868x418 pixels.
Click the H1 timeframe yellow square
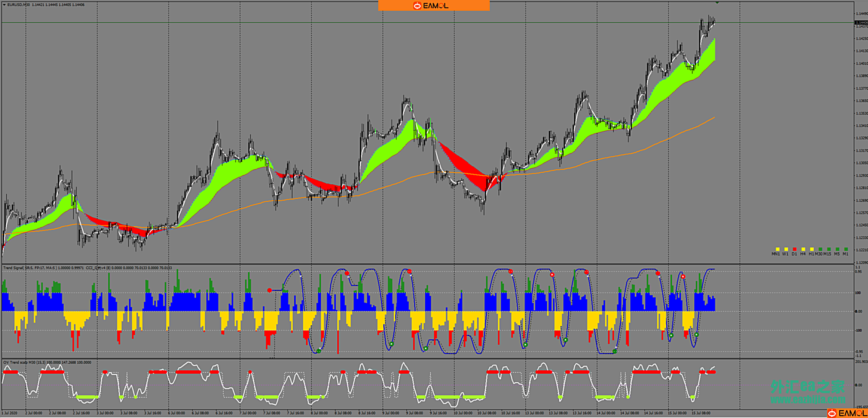pos(812,249)
